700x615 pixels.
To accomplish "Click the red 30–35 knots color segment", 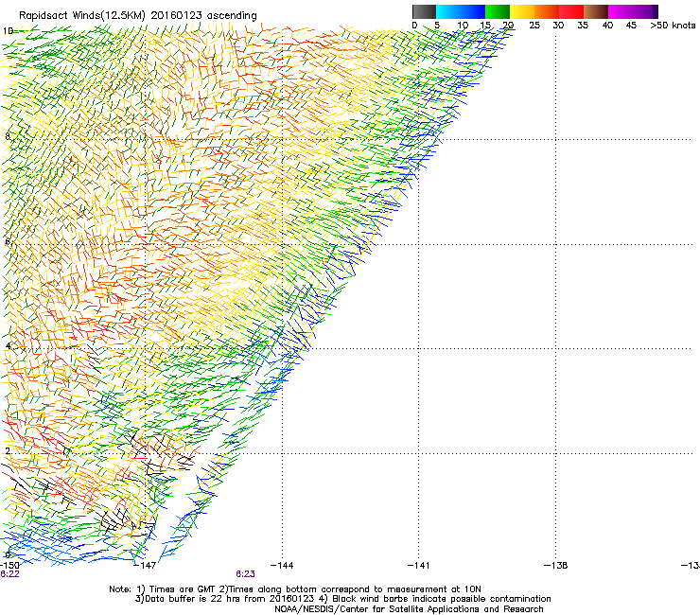I will 571,11.
